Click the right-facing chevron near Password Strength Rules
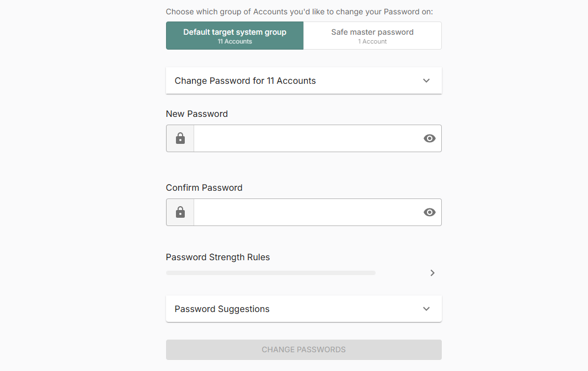The height and width of the screenshot is (371, 588). pyautogui.click(x=432, y=272)
